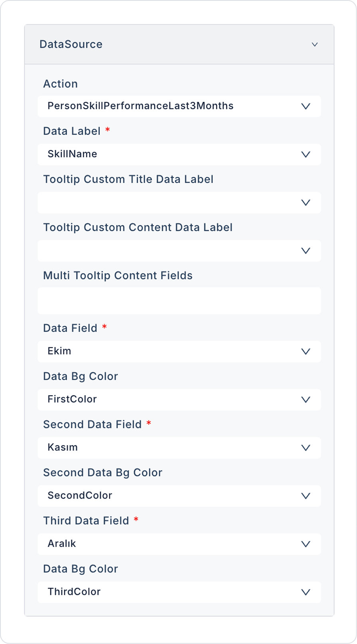Expand Tooltip Custom Content Data Label arrow
357x644 pixels.
pyautogui.click(x=305, y=251)
